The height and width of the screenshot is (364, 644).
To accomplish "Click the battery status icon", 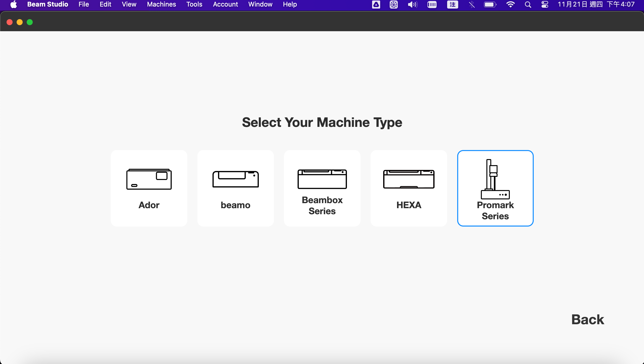I will [490, 5].
